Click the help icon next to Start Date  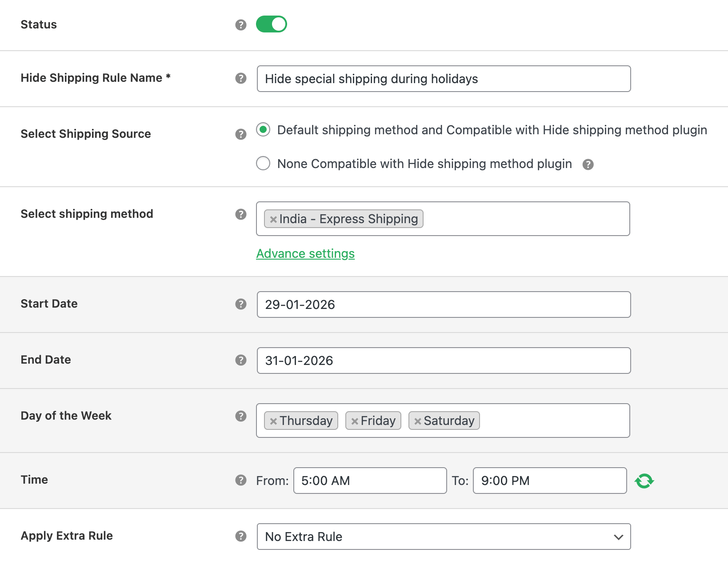pos(240,305)
